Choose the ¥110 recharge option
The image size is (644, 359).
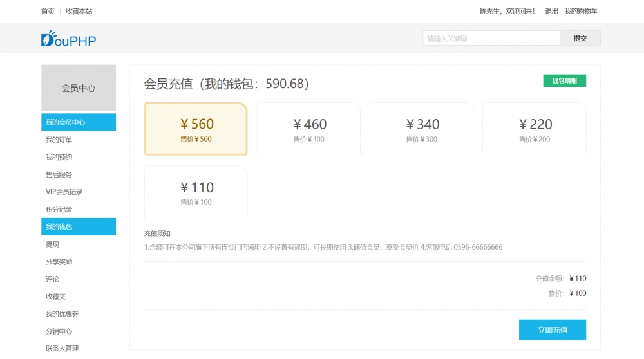click(196, 192)
